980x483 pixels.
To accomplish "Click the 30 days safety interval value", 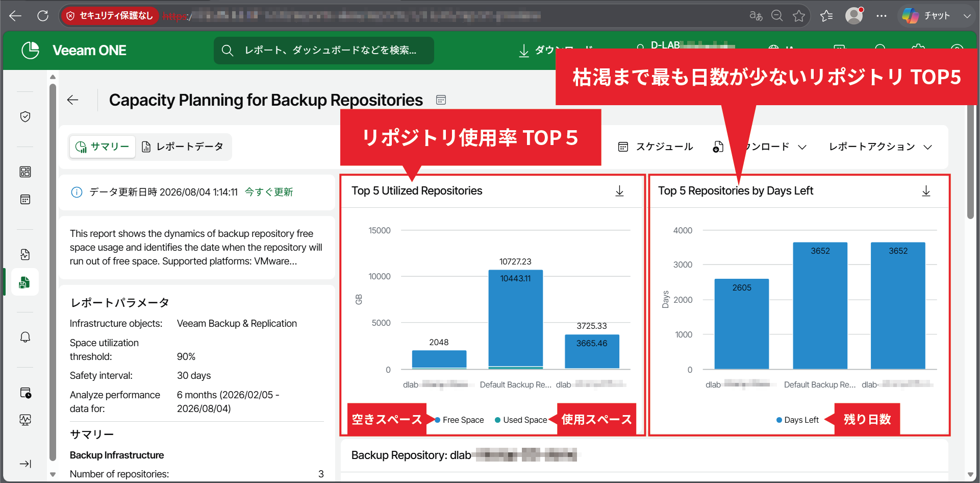I will tap(194, 376).
